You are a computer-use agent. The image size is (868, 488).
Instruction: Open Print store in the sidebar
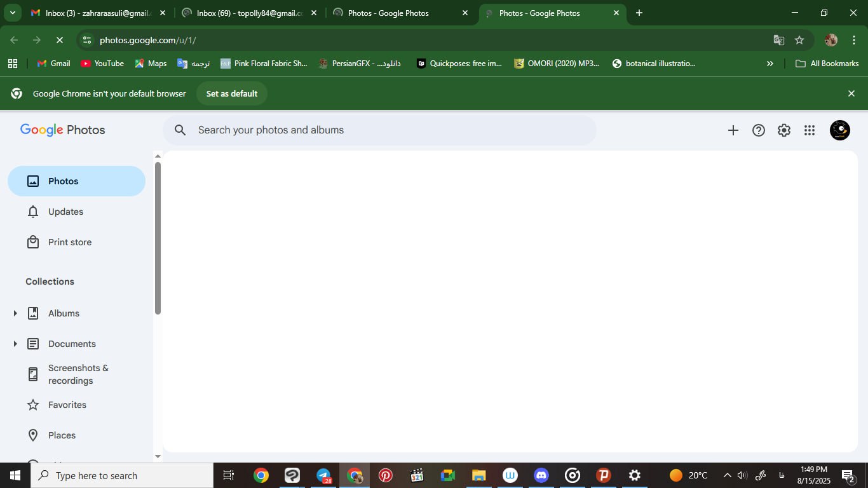(69, 242)
